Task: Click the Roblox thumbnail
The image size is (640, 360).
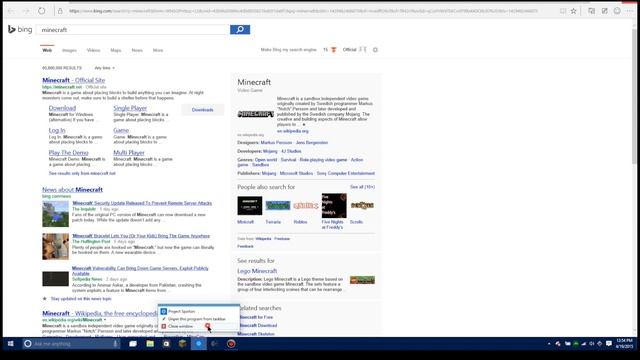Action: tap(305, 205)
